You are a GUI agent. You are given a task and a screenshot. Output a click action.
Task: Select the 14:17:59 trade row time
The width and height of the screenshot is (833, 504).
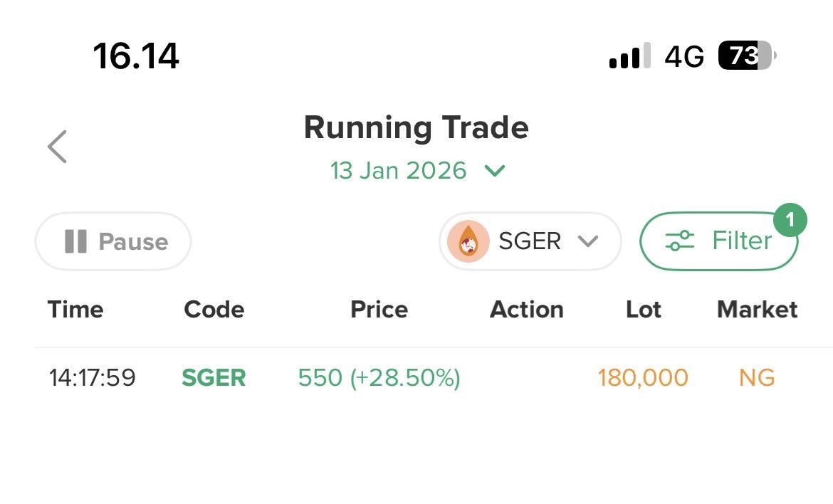(92, 377)
